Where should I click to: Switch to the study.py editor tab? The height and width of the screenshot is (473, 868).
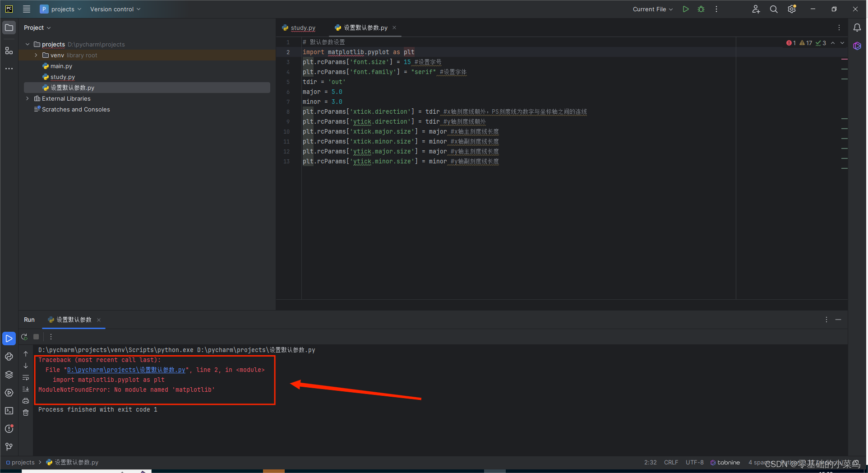(302, 28)
